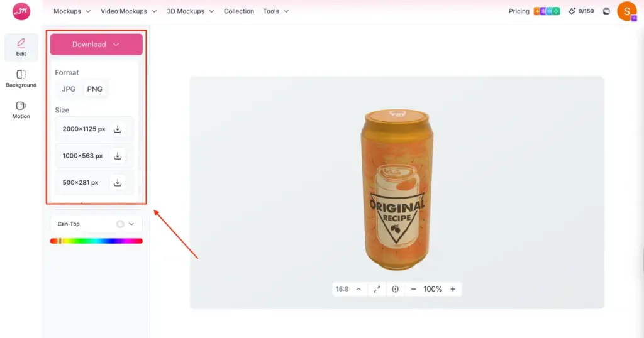Open the Tools menu

click(x=275, y=11)
